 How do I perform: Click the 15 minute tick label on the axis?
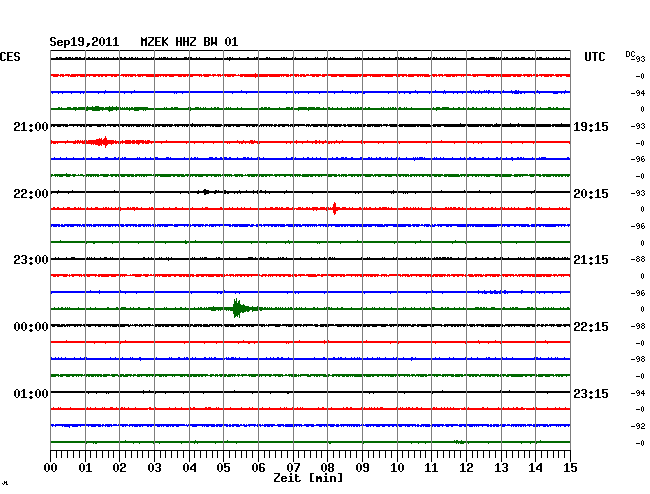569,468
